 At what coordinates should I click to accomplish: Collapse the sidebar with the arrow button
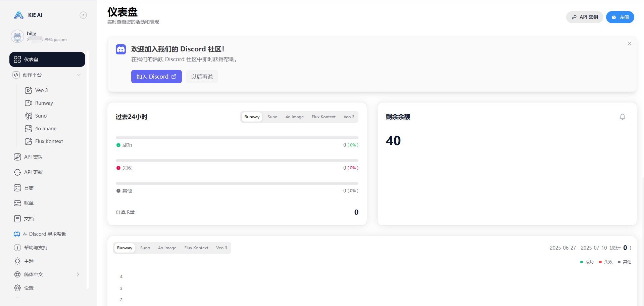click(83, 15)
